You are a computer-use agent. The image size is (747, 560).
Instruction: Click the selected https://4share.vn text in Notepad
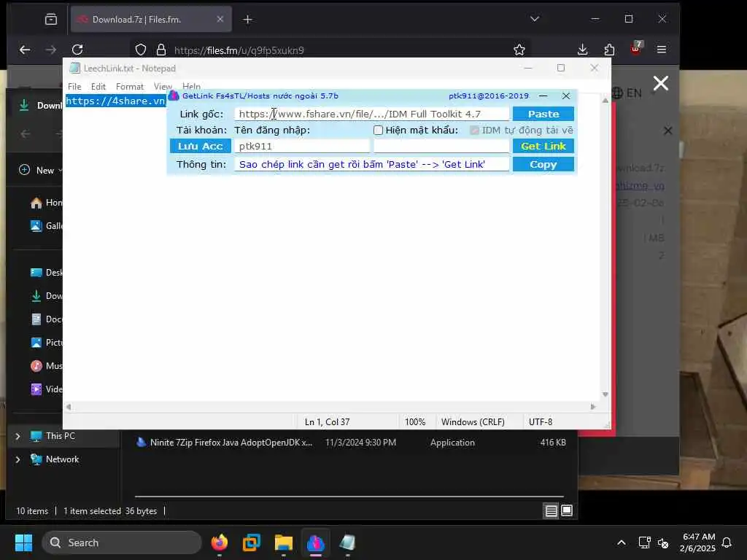(115, 101)
